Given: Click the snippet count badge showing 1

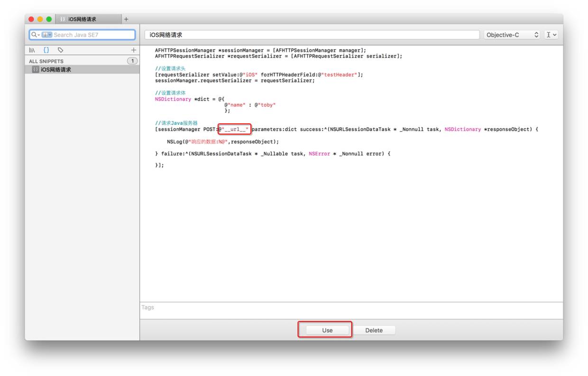Looking at the screenshot, I should coord(132,61).
